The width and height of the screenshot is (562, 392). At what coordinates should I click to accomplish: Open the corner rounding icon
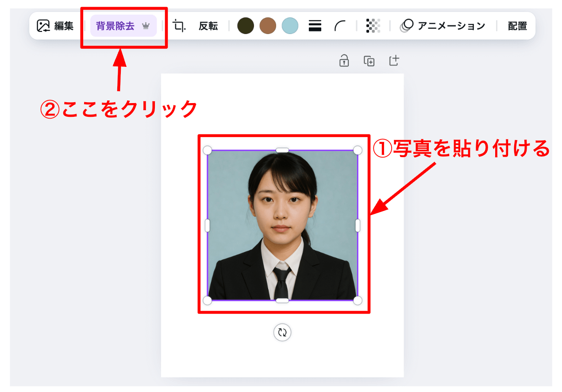[x=340, y=26]
